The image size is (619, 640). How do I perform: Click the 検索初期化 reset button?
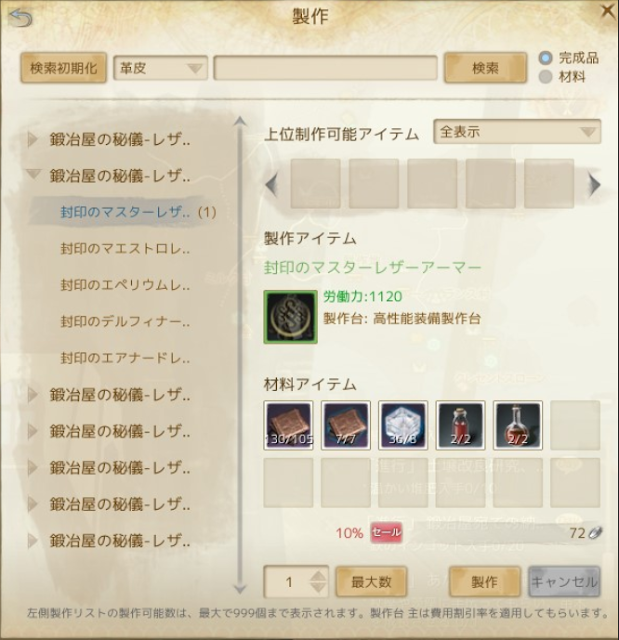pyautogui.click(x=64, y=68)
